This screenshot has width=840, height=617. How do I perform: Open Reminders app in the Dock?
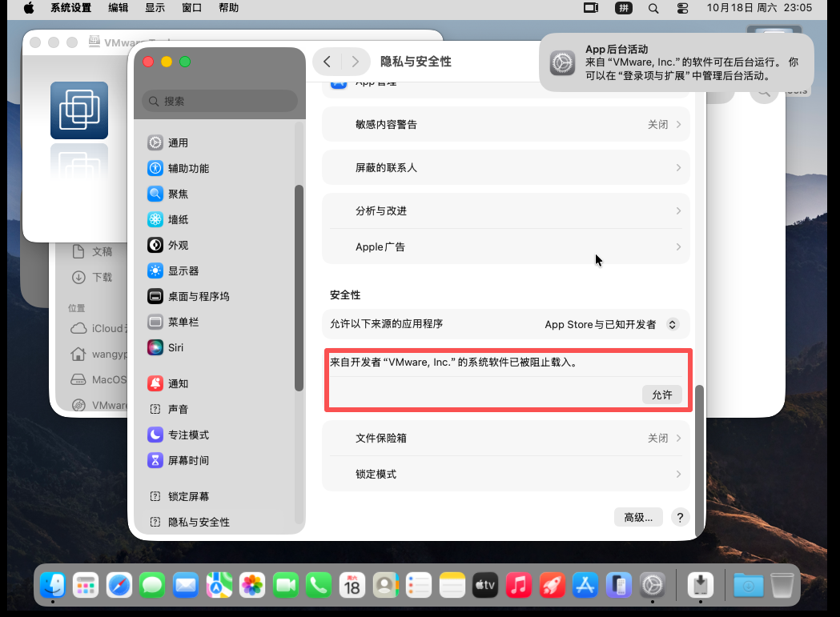[419, 585]
